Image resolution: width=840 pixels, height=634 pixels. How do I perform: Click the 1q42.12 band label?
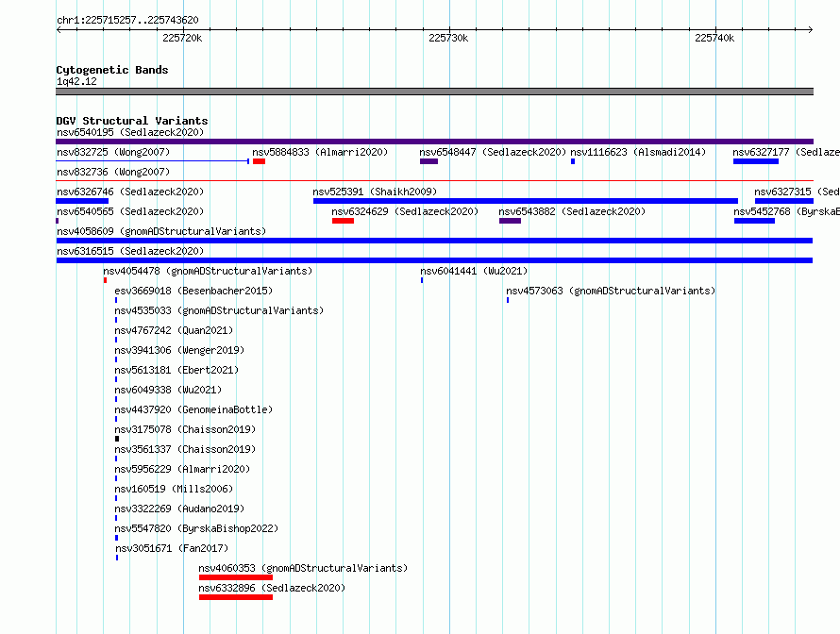(x=76, y=81)
